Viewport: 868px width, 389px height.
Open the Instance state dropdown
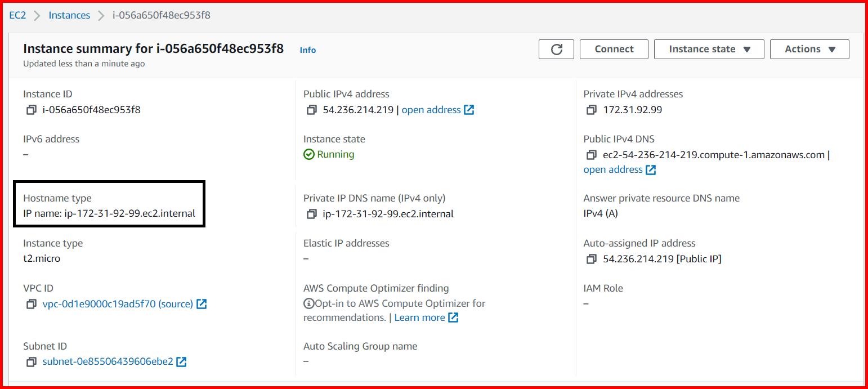pyautogui.click(x=709, y=49)
